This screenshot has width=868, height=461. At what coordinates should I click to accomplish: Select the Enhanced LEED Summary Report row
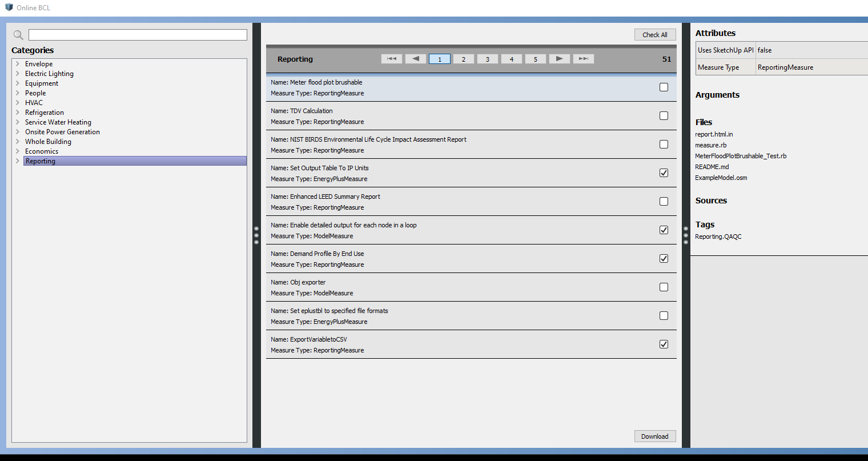(x=471, y=202)
